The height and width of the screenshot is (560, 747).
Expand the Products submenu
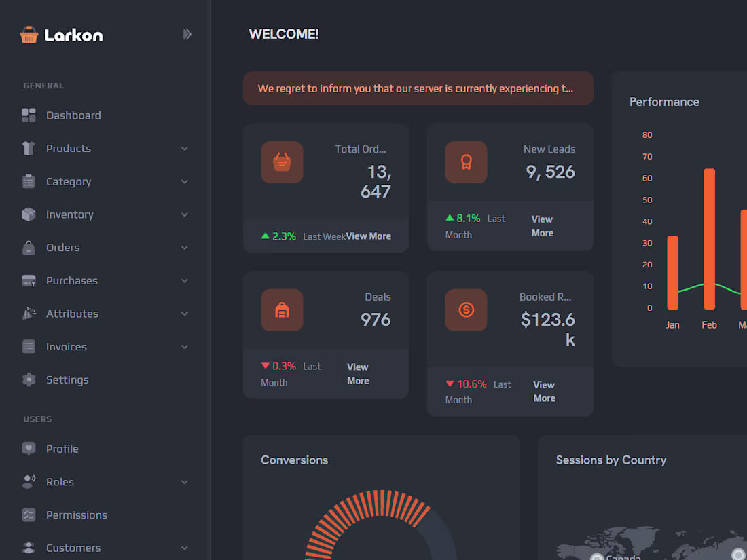(x=184, y=148)
